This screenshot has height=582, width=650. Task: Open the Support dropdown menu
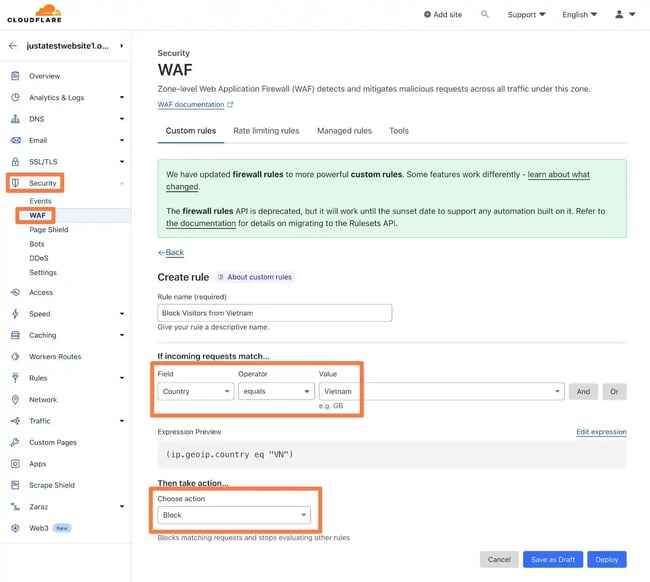[526, 15]
